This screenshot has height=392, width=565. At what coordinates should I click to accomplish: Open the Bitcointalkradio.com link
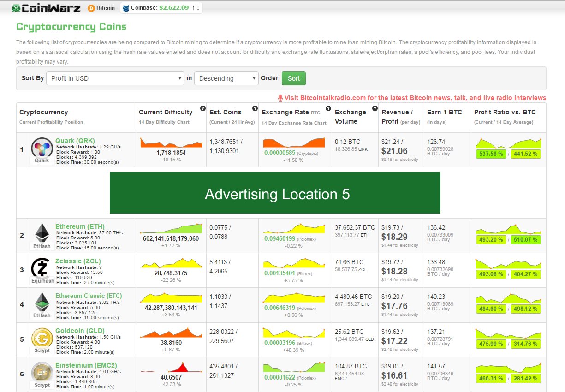pyautogui.click(x=412, y=98)
